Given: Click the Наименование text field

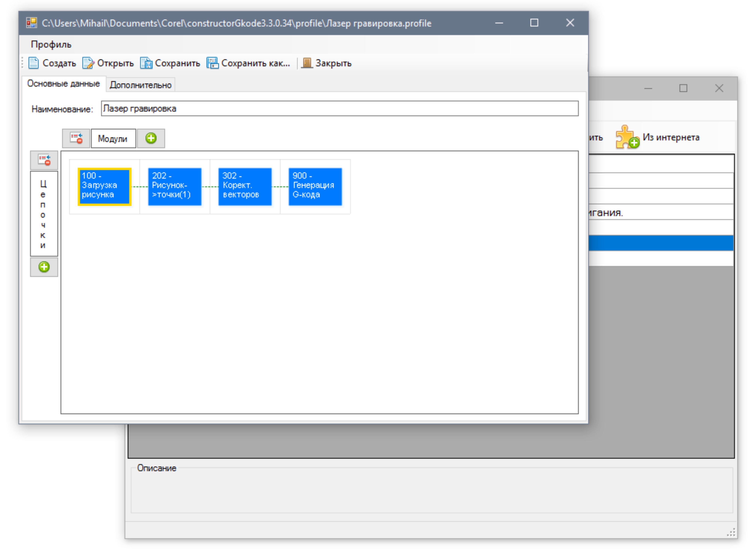Looking at the screenshot, I should 339,108.
